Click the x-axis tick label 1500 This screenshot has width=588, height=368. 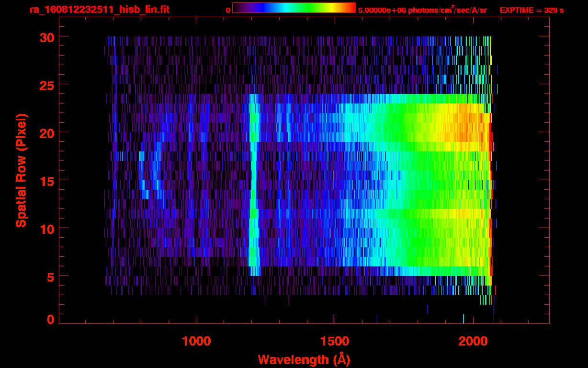click(x=335, y=341)
